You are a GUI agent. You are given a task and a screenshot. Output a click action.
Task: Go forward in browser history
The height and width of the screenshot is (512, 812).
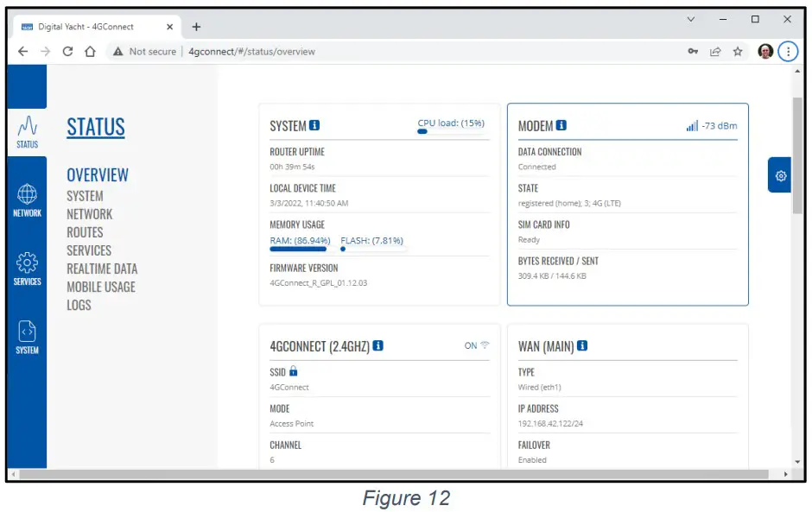tap(46, 51)
